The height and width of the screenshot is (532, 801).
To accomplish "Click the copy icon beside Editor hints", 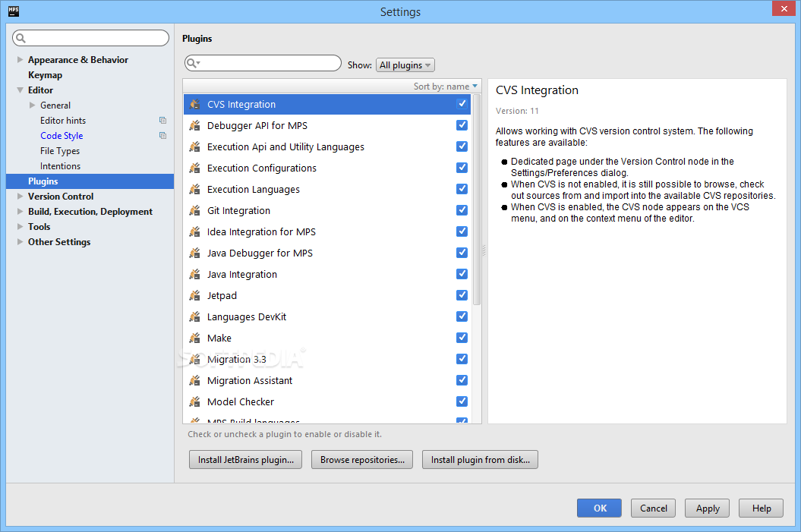I will tap(163, 121).
